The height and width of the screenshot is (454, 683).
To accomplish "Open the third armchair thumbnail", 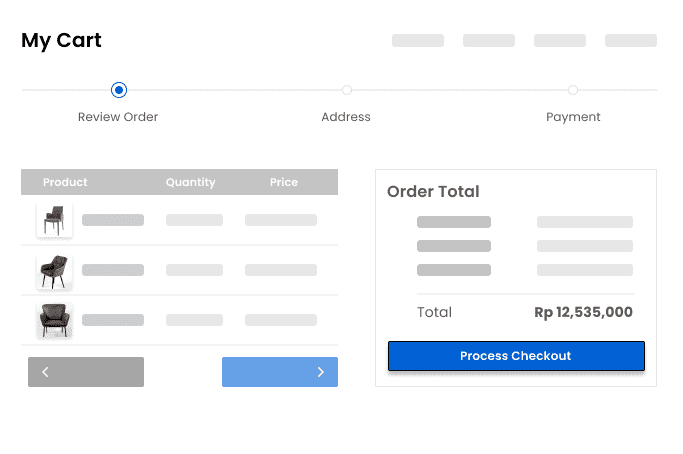I will [x=54, y=320].
